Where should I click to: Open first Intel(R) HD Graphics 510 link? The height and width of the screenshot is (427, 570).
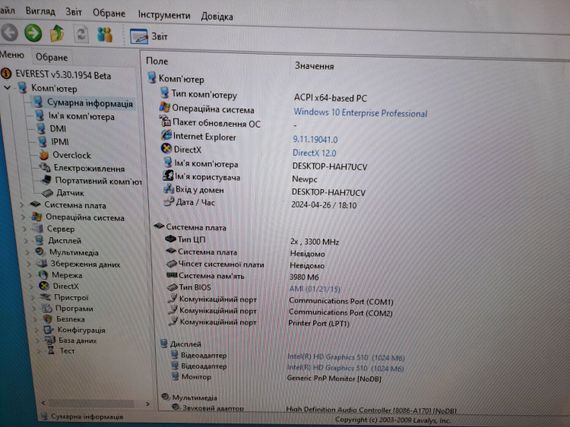point(346,357)
